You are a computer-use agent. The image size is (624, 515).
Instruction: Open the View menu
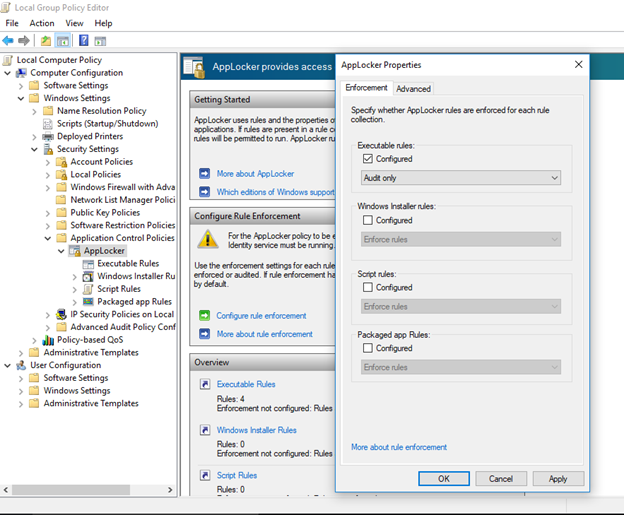pyautogui.click(x=74, y=23)
